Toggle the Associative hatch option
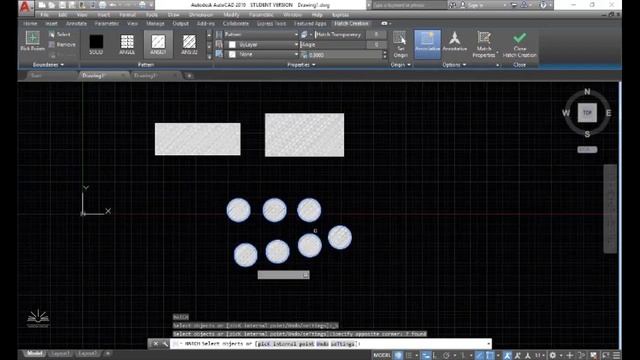640x360 pixels. point(427,44)
